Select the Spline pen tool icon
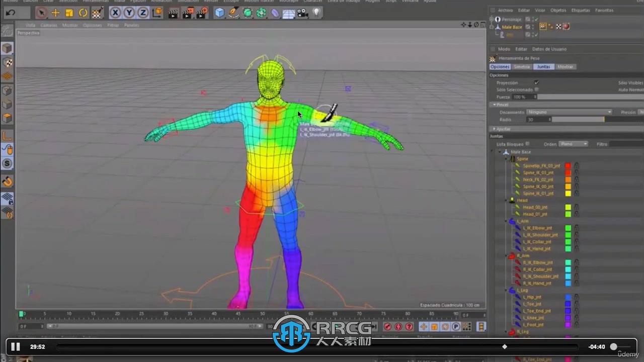Image resolution: width=644 pixels, height=362 pixels. 233,13
